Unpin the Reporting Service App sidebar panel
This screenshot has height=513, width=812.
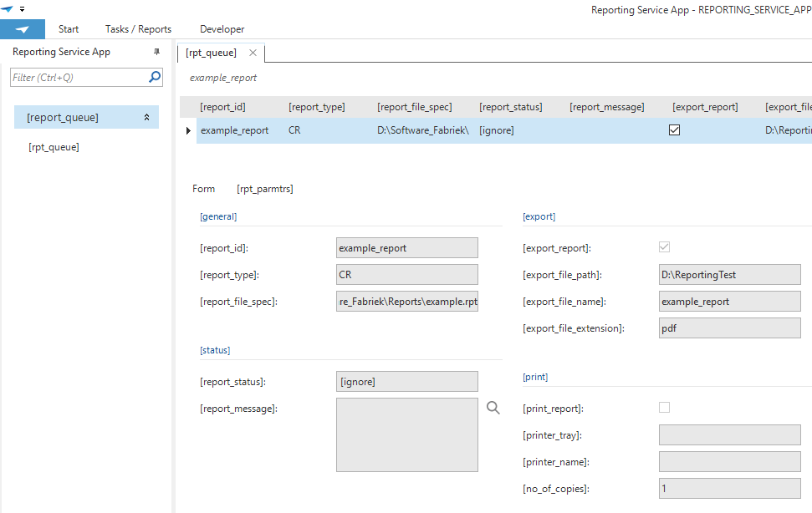coord(156,51)
